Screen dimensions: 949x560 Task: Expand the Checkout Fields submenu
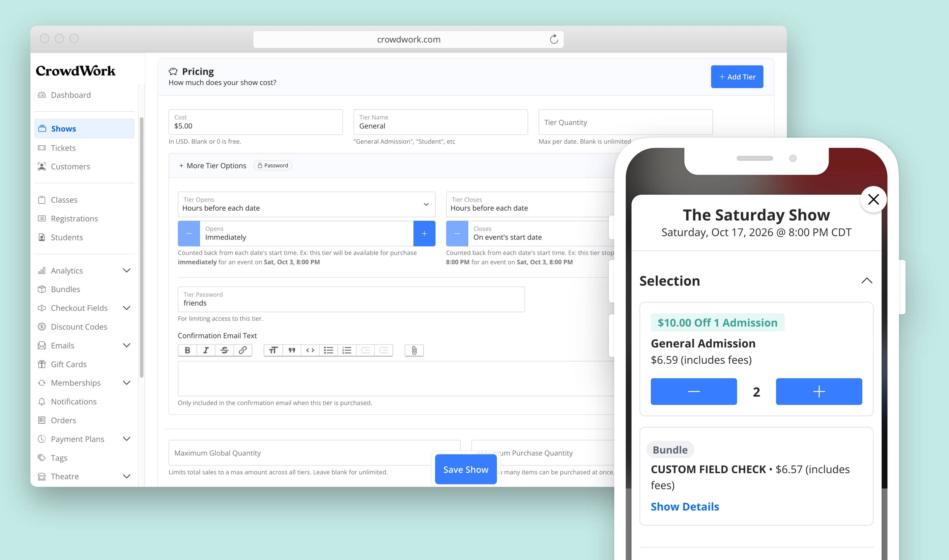tap(127, 308)
